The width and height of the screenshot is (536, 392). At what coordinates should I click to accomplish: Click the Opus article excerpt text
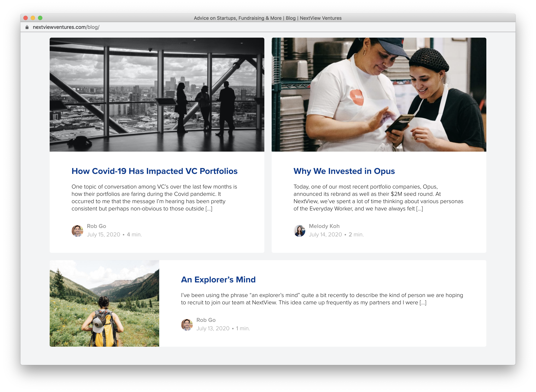click(x=378, y=198)
